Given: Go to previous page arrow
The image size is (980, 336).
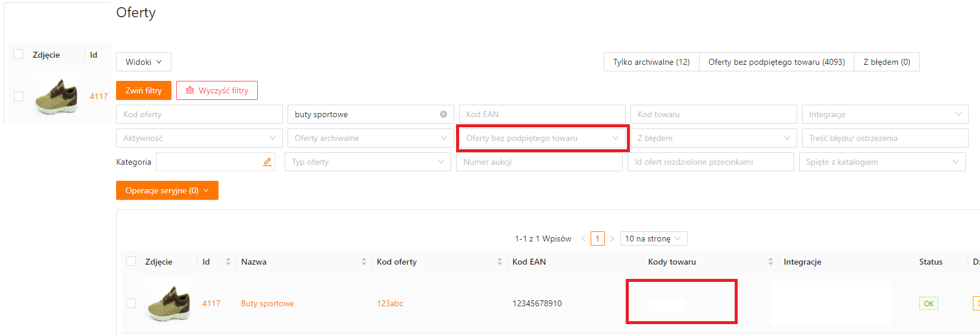Looking at the screenshot, I should point(583,238).
